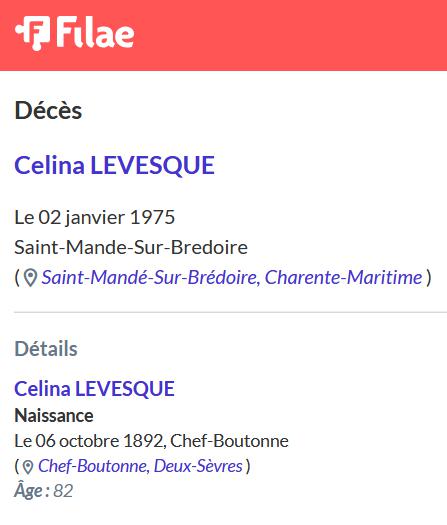447x525 pixels.
Task: Open the Saint-Mandé-Sur-Brédoire, Charente-Maritime place link
Action: point(232,277)
